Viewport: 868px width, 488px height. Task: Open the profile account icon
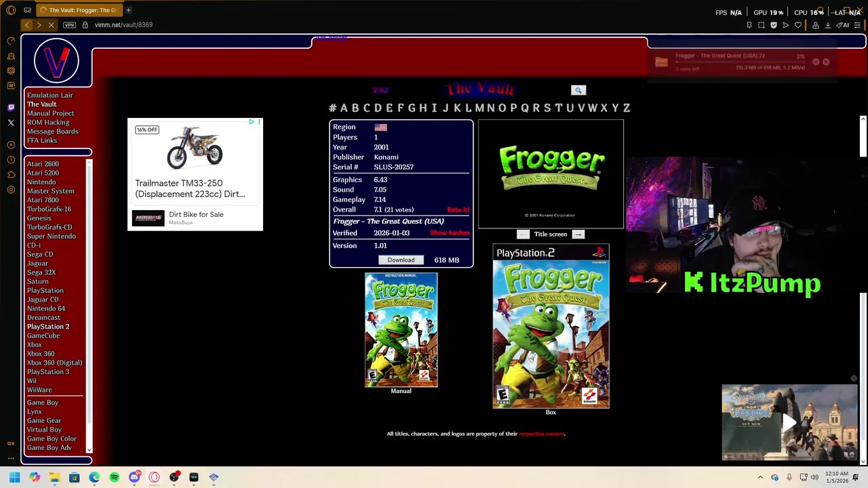pos(815,25)
